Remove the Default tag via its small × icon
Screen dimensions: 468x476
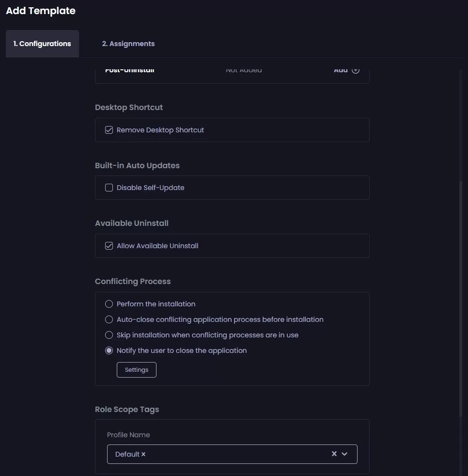[x=143, y=454]
